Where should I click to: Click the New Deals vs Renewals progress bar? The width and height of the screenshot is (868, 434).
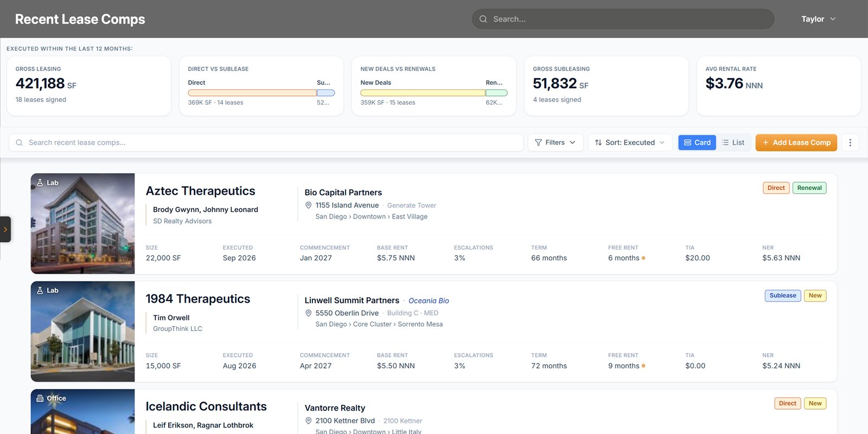coord(434,93)
